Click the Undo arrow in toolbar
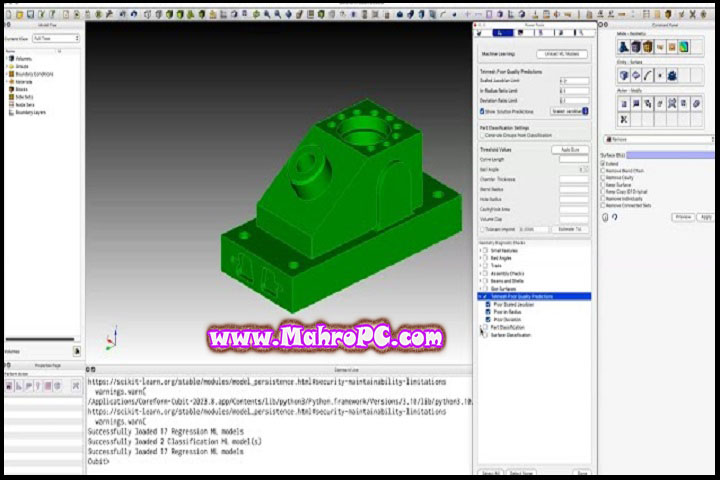This screenshot has width=720, height=480. (123, 15)
